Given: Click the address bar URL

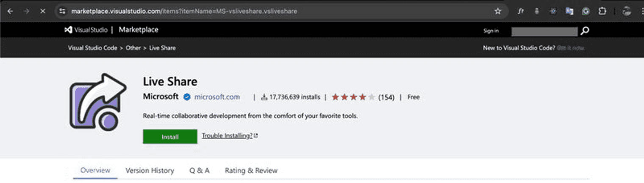Looking at the screenshot, I should coord(184,11).
